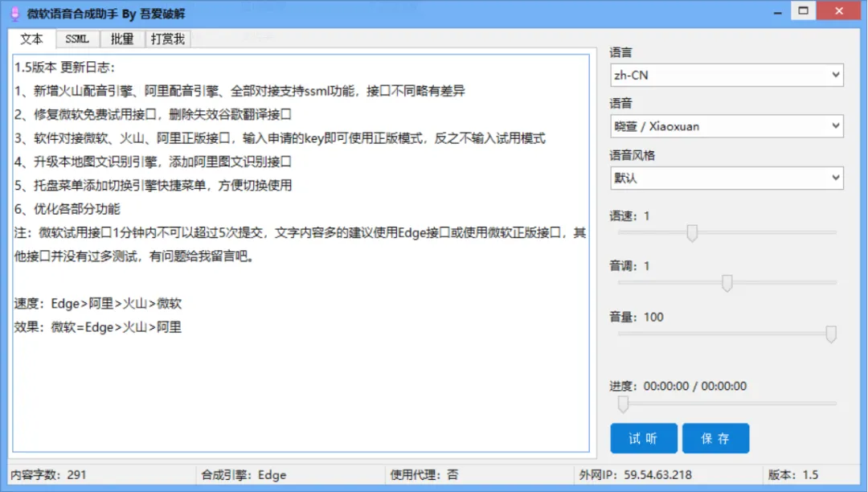Click line 4 about 升级本地图文识别引擎
This screenshot has height=492, width=868.
pyautogui.click(x=153, y=162)
